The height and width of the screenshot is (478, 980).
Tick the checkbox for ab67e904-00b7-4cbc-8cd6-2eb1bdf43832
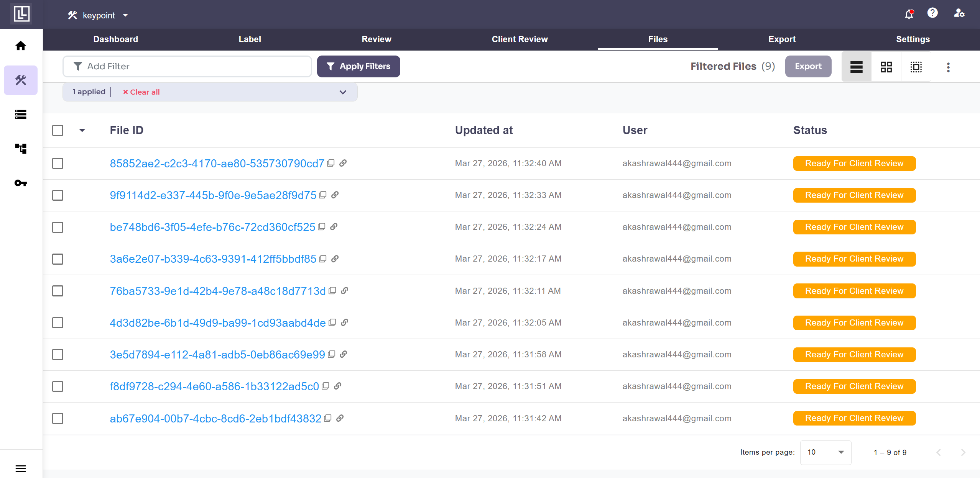58,418
